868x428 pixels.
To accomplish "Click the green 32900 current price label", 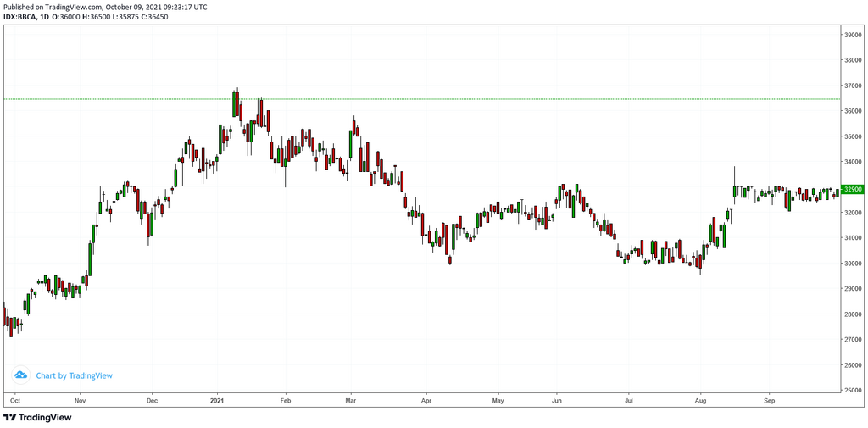I will click(852, 190).
